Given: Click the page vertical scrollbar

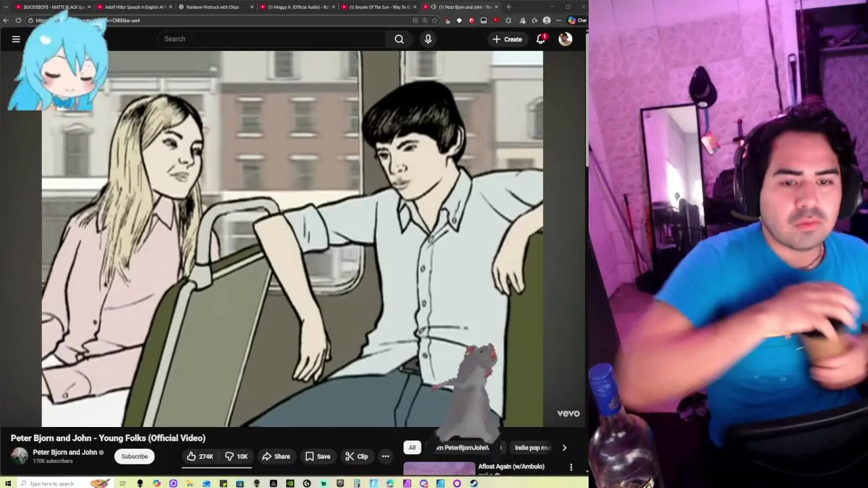Looking at the screenshot, I should [586, 102].
